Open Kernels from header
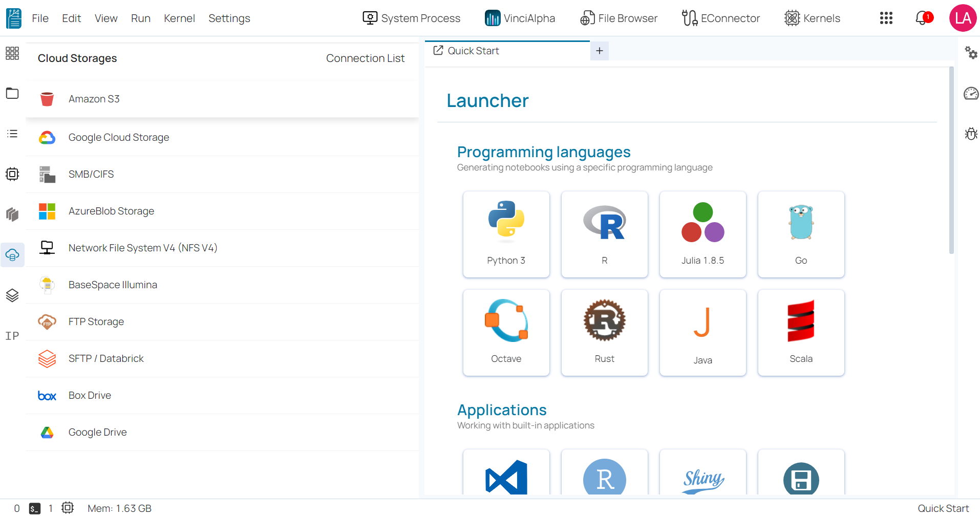980x516 pixels. (x=813, y=18)
